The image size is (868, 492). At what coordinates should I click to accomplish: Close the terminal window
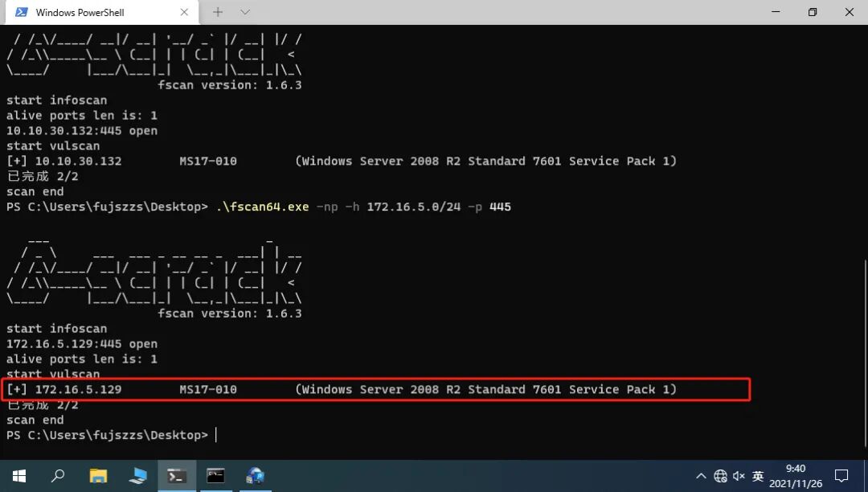850,12
